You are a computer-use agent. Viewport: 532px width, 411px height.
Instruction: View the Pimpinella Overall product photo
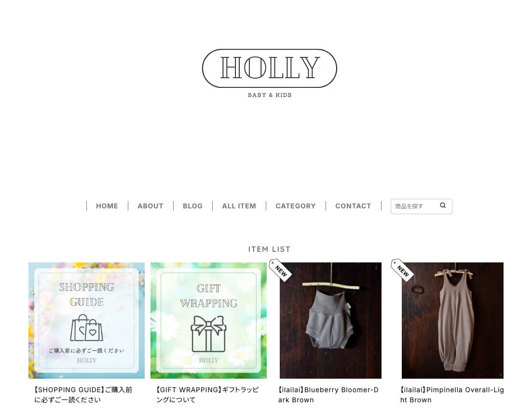click(x=452, y=320)
